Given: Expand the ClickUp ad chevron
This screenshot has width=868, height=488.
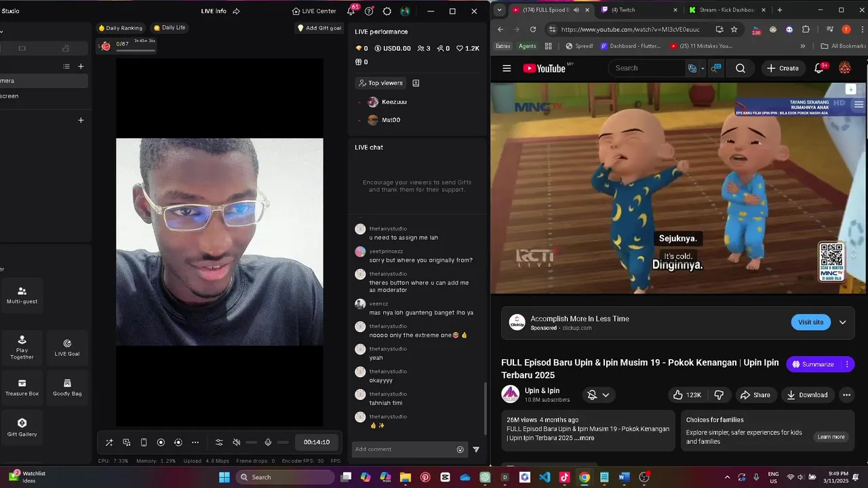Looking at the screenshot, I should tap(843, 322).
